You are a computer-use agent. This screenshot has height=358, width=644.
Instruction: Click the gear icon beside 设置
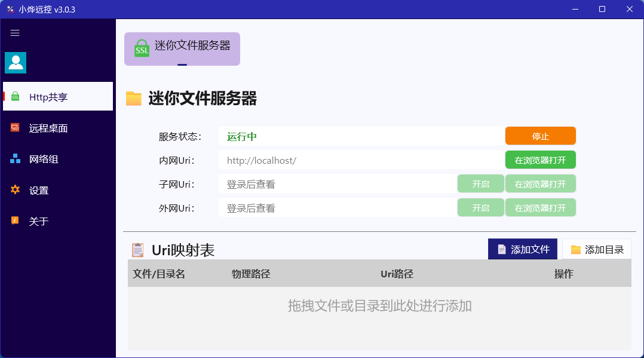click(15, 189)
